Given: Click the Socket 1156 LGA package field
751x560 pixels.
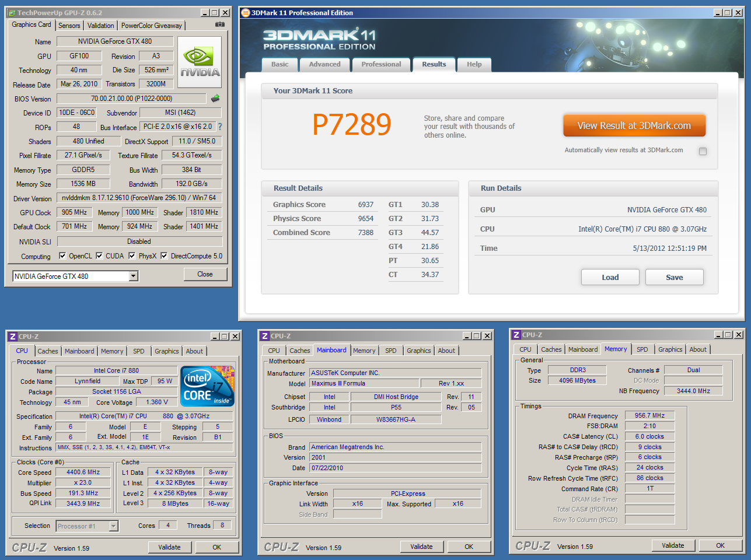Looking at the screenshot, I should [x=116, y=391].
